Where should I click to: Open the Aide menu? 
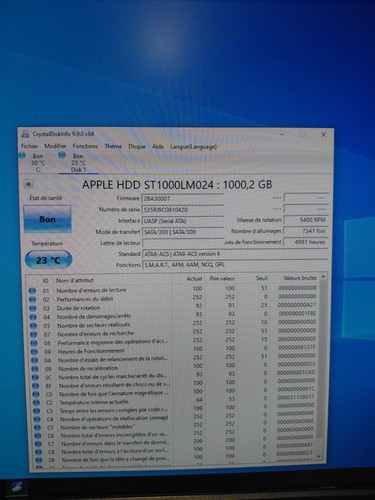click(x=158, y=146)
